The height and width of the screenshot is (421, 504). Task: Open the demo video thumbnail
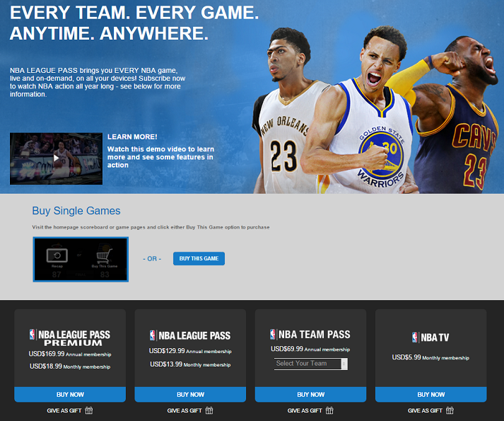point(57,158)
